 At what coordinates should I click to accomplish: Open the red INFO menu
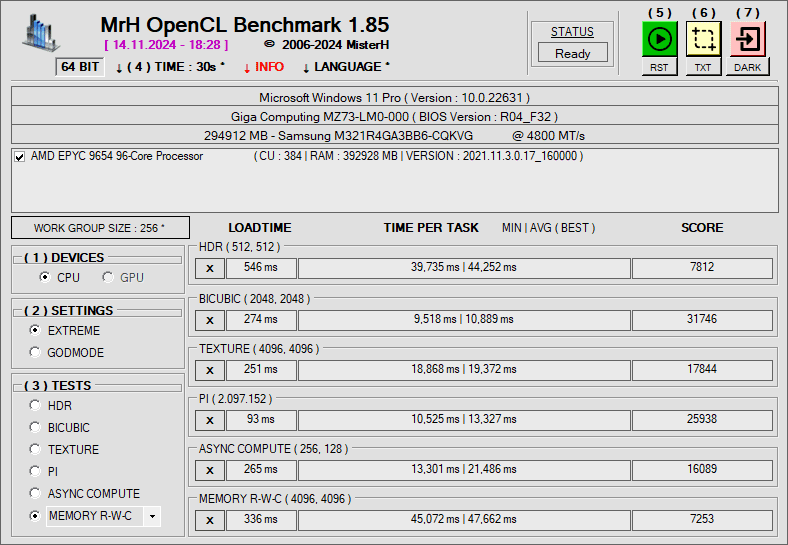pyautogui.click(x=264, y=67)
